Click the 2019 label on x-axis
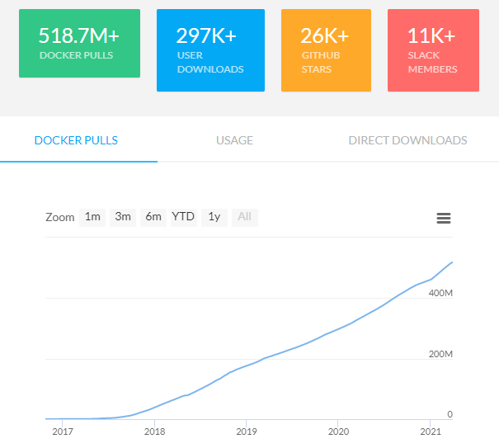The height and width of the screenshot is (448, 499). tap(246, 431)
